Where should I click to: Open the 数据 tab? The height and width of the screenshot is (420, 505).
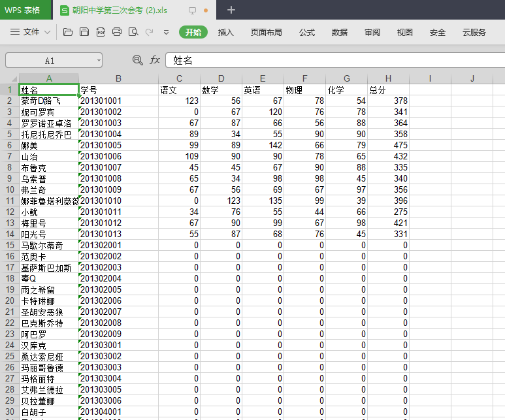[340, 32]
